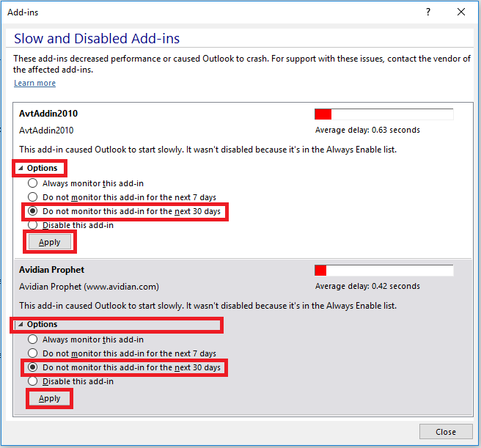Click the bold Avidian Prophet heading

pyautogui.click(x=51, y=270)
